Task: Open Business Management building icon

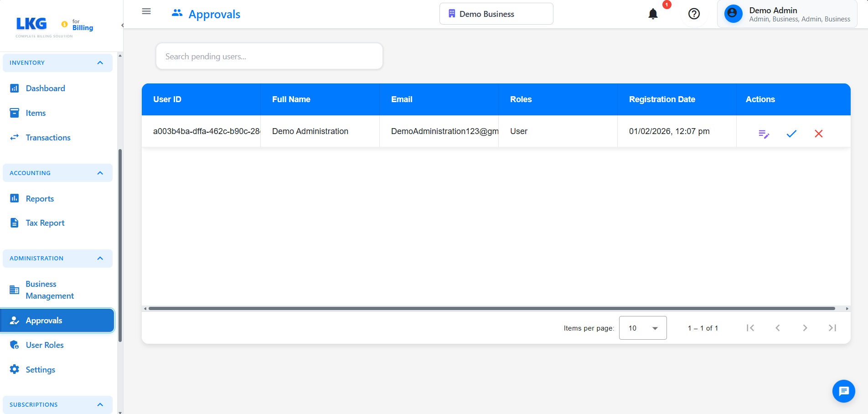Action: [14, 290]
